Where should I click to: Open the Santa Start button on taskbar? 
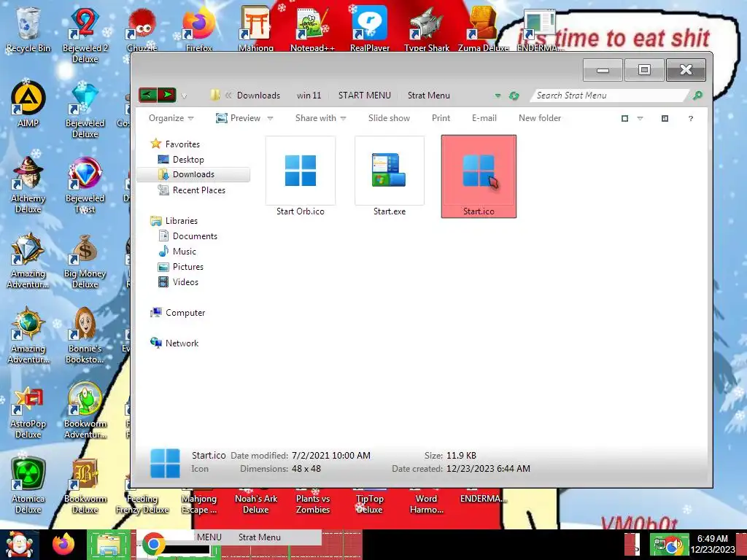click(x=19, y=545)
